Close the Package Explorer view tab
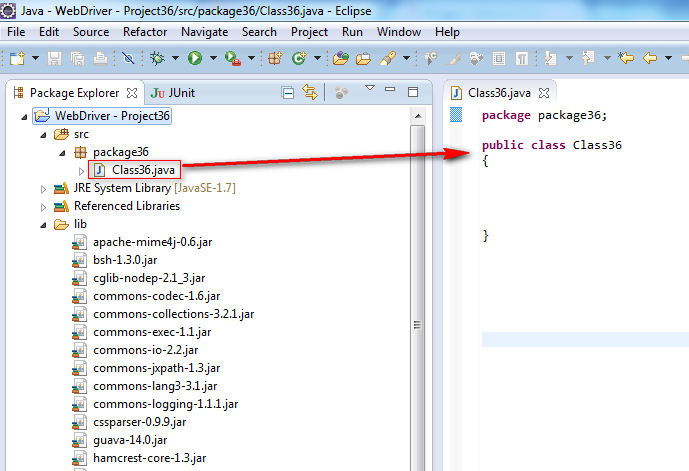689x471 pixels. click(132, 93)
